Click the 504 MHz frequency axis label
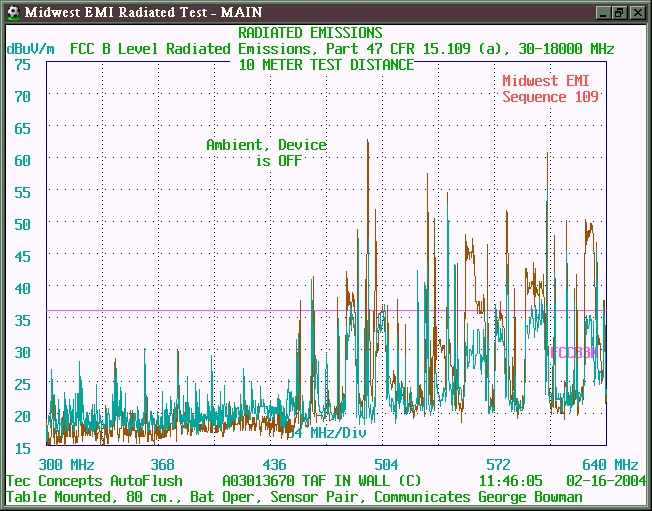This screenshot has height=511, width=652. 386,464
